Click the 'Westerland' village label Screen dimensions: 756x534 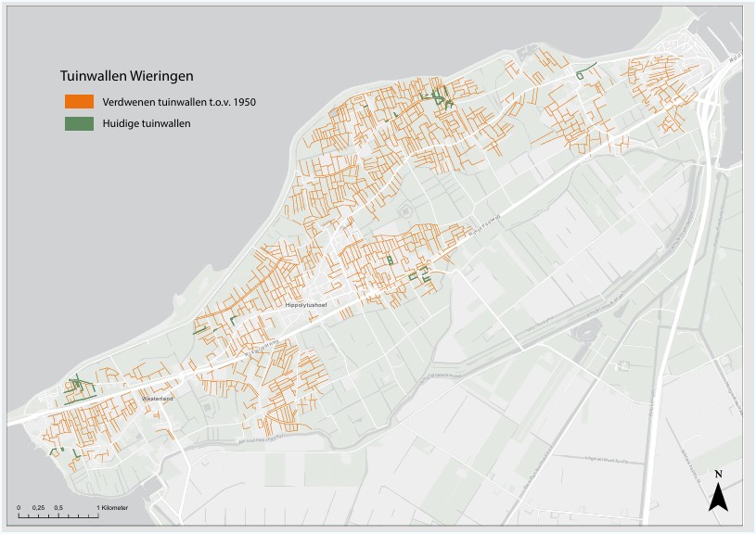(x=157, y=399)
